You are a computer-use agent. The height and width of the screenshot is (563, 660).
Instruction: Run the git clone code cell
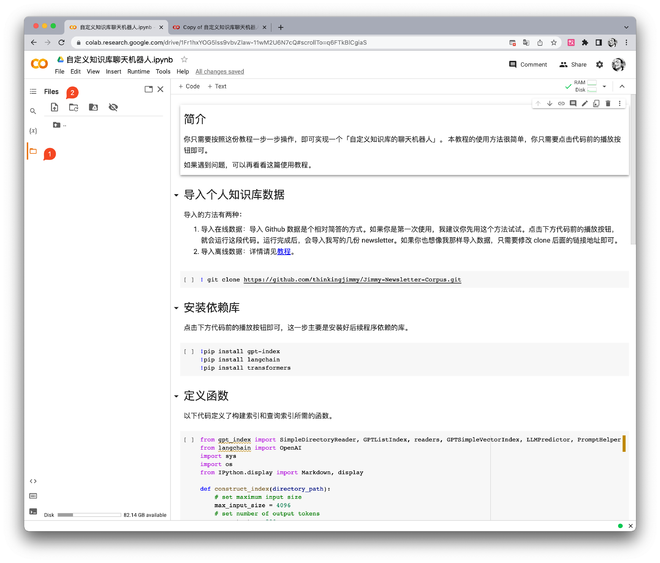pyautogui.click(x=189, y=280)
